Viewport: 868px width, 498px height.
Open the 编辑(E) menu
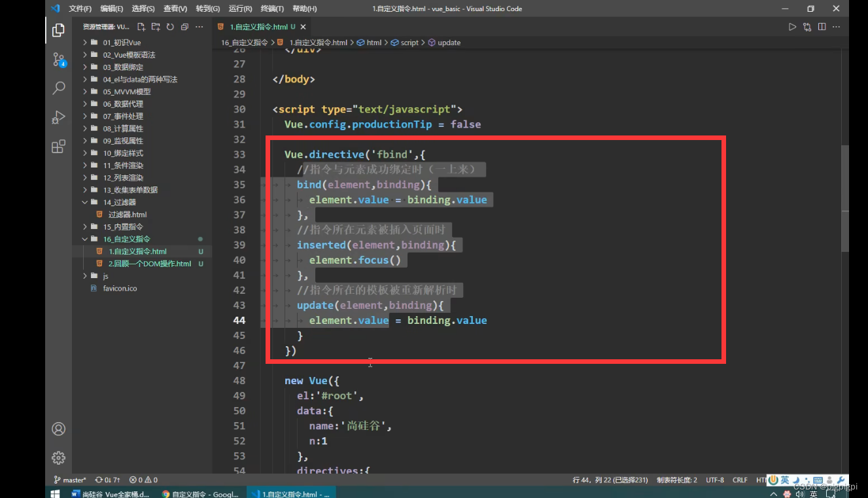coord(112,9)
